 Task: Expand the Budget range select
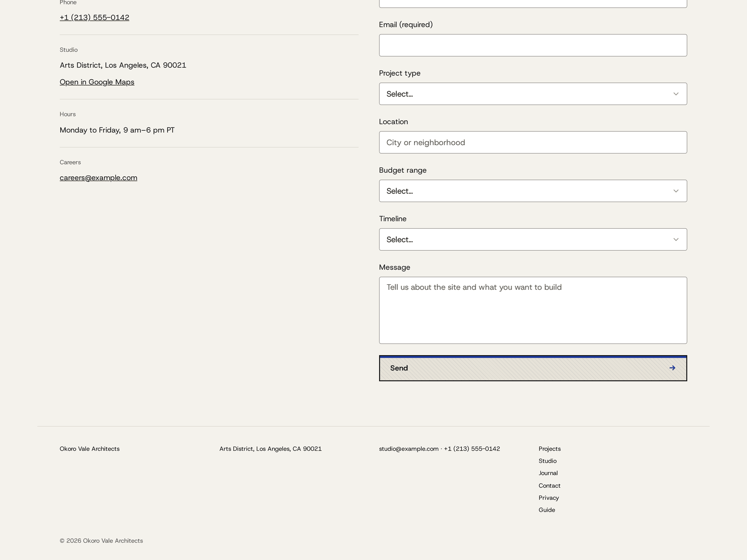point(533,191)
